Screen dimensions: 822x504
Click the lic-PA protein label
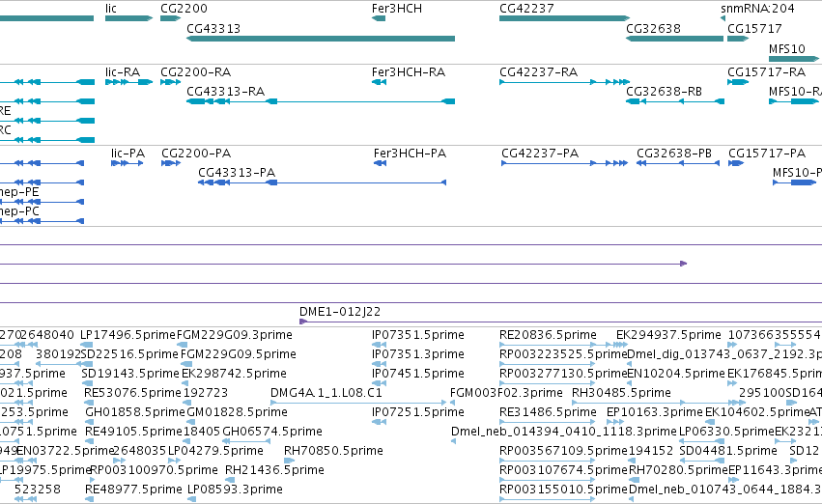click(128, 153)
